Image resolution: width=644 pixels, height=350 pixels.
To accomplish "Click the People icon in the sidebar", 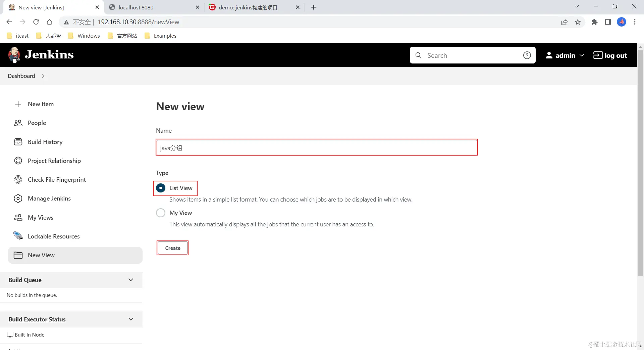I will pyautogui.click(x=18, y=123).
